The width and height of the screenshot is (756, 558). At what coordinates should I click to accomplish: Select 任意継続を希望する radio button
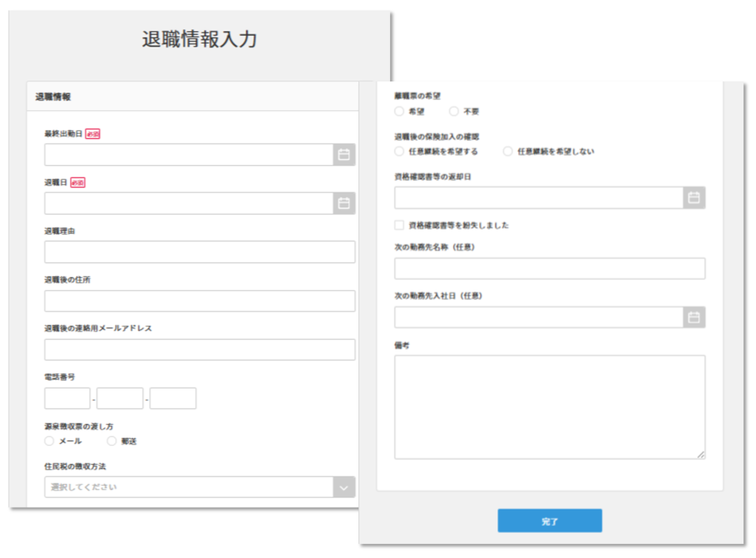pos(398,152)
